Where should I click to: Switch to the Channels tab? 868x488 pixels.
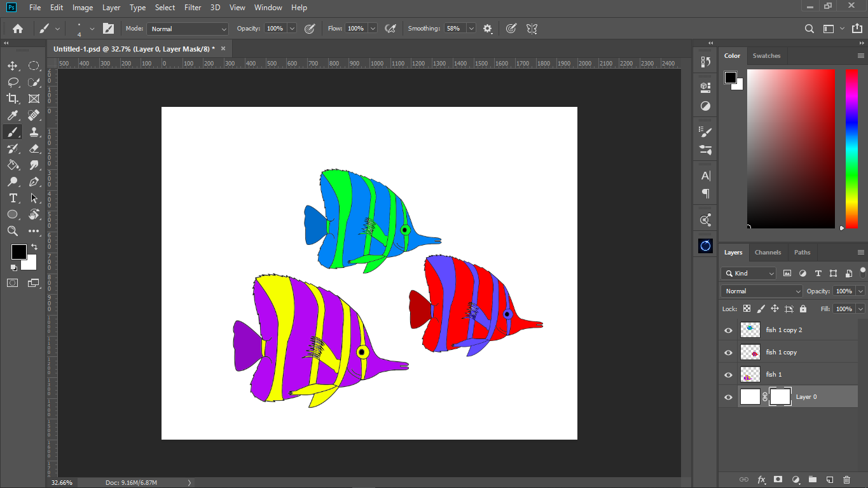point(768,253)
